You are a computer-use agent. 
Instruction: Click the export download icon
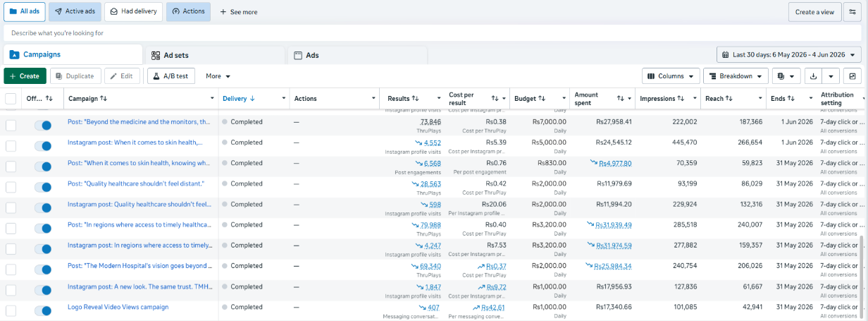click(814, 76)
